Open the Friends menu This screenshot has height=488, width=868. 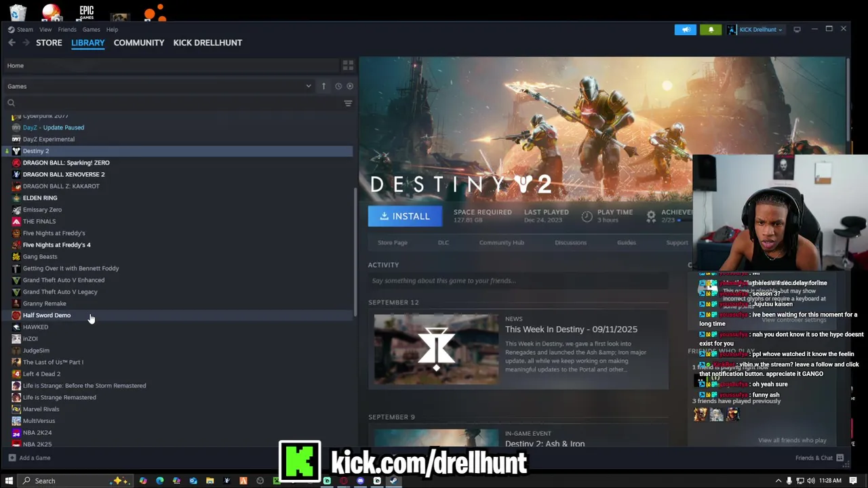[x=67, y=29]
